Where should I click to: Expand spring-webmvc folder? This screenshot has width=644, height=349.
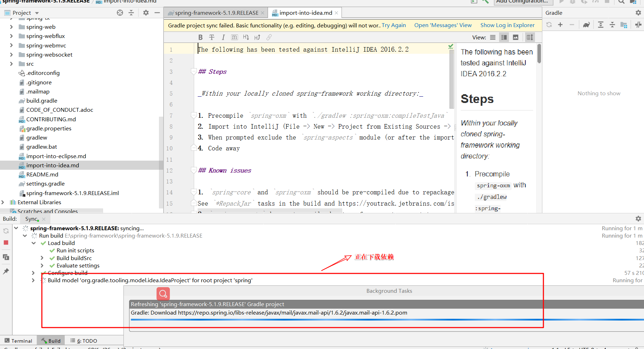coord(11,45)
